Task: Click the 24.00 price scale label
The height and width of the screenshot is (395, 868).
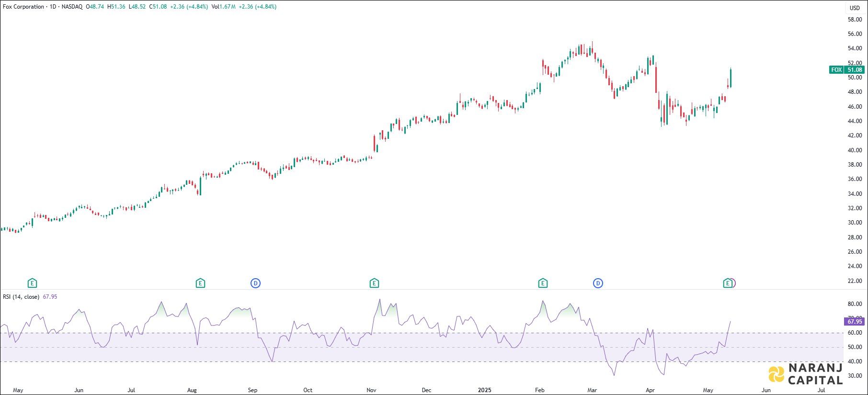Action: [x=855, y=266]
